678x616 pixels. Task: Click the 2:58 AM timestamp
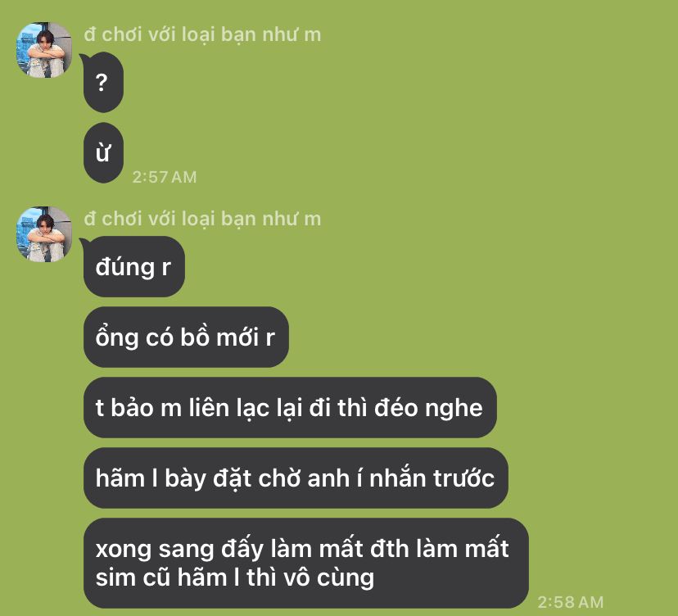(x=571, y=602)
